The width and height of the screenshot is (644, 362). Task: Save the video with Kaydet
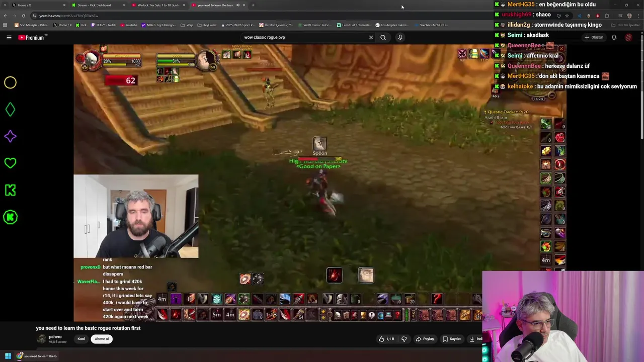tap(452, 339)
